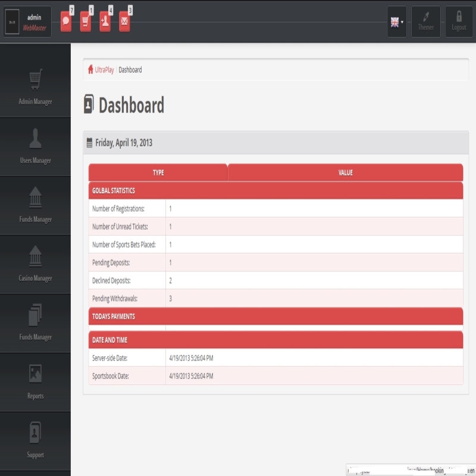Click the calendar icon beside the date

(x=89, y=143)
